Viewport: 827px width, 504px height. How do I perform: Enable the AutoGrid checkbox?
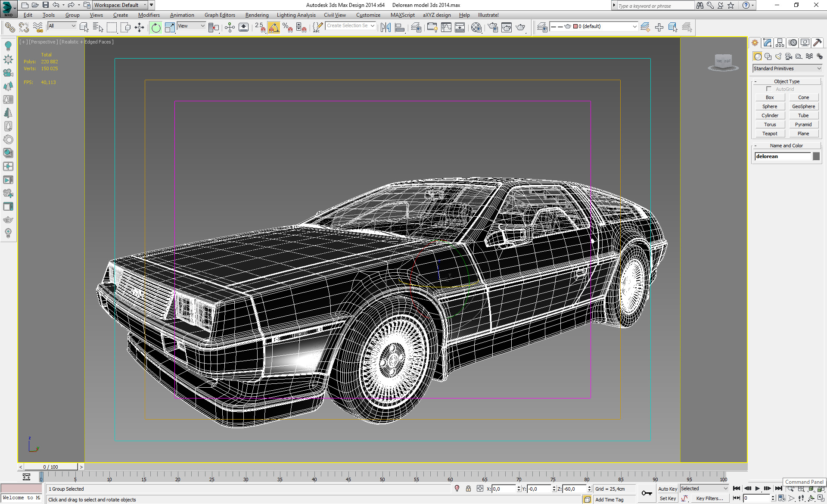click(x=769, y=89)
